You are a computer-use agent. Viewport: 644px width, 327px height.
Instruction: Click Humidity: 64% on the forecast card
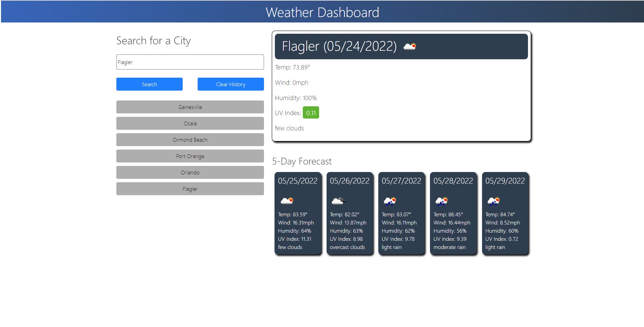(x=295, y=231)
